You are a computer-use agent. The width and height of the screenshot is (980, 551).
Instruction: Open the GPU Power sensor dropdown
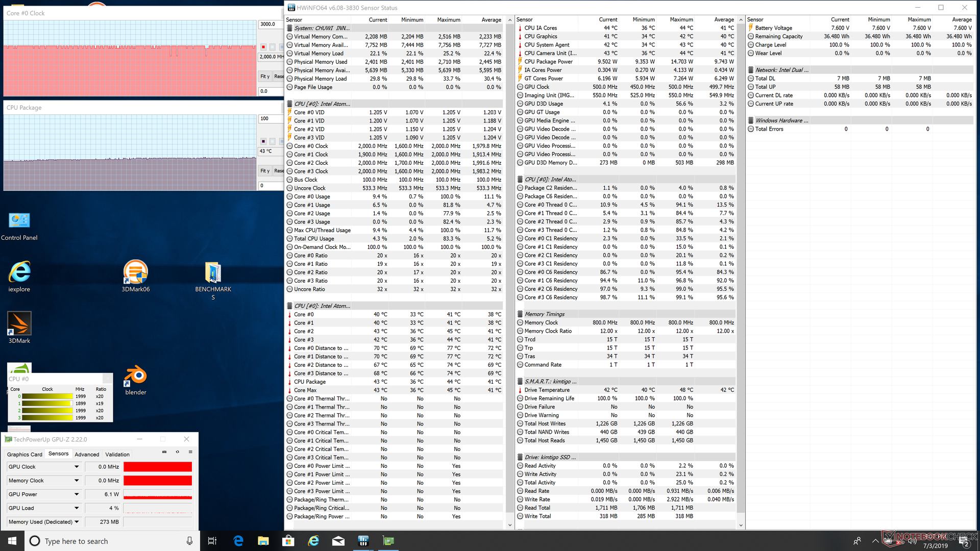[x=77, y=494]
